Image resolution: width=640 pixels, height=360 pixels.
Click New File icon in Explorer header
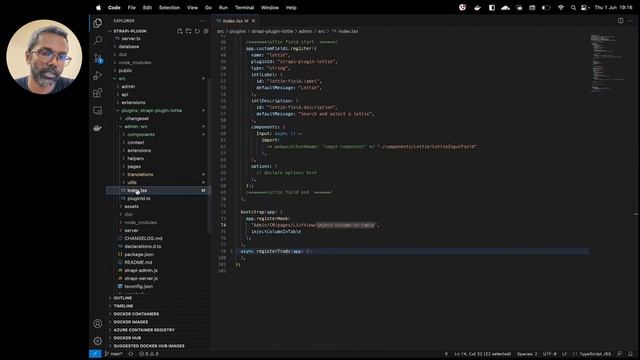[180, 31]
